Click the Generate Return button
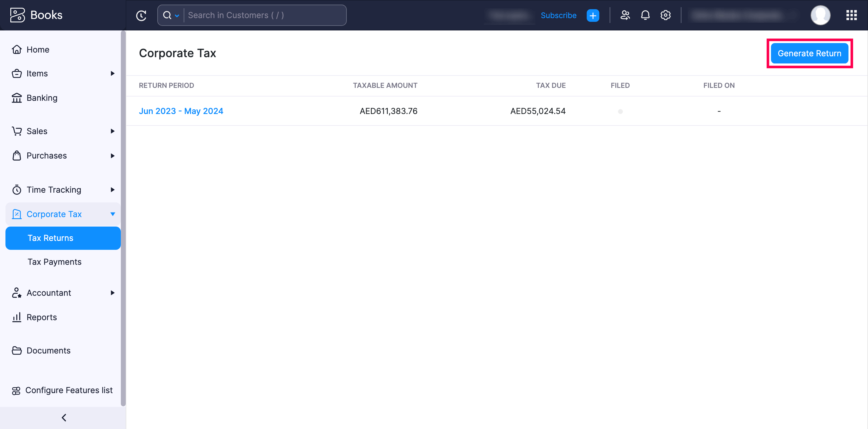This screenshot has height=429, width=868. (x=809, y=53)
